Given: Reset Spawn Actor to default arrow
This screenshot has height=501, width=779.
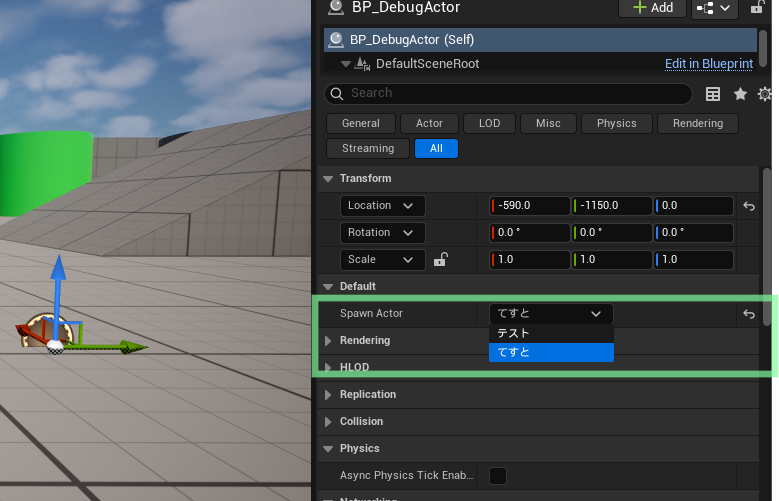Looking at the screenshot, I should [749, 314].
